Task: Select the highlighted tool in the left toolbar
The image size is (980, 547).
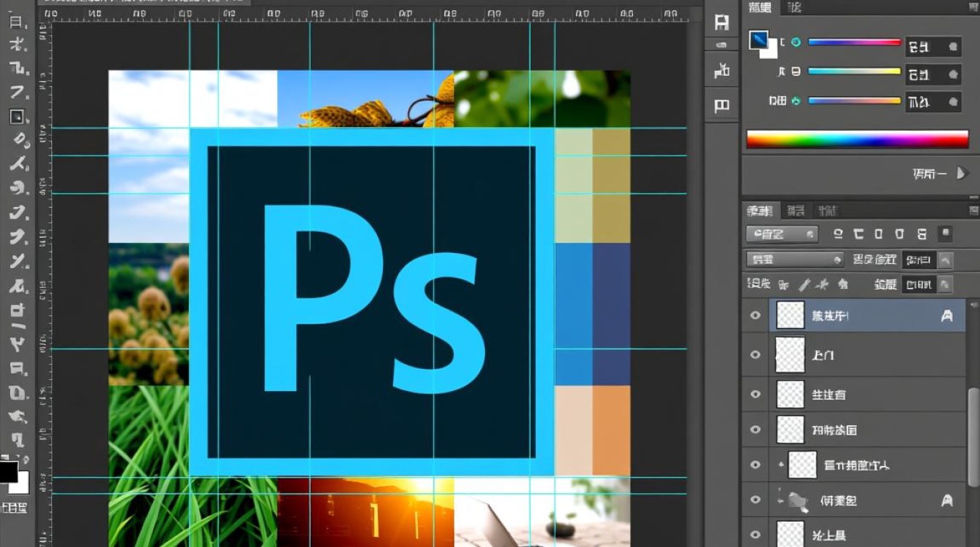Action: click(x=17, y=116)
